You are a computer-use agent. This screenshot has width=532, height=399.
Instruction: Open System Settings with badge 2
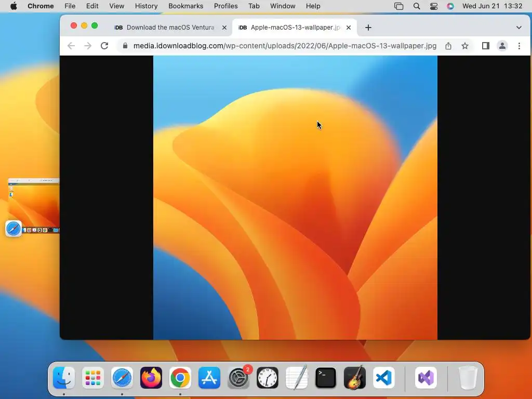point(238,378)
